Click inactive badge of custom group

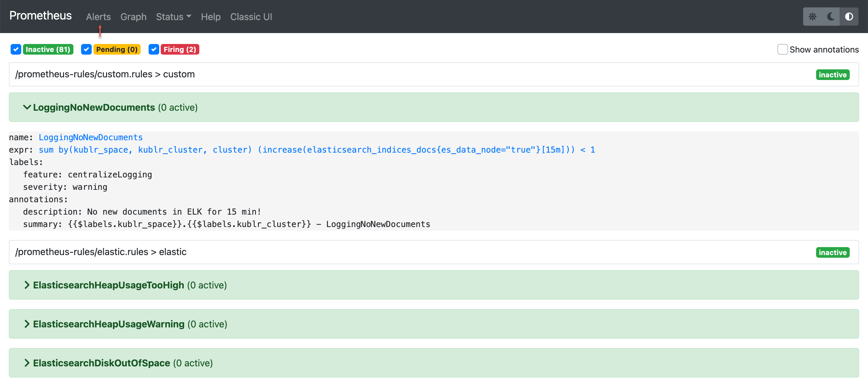pos(833,75)
